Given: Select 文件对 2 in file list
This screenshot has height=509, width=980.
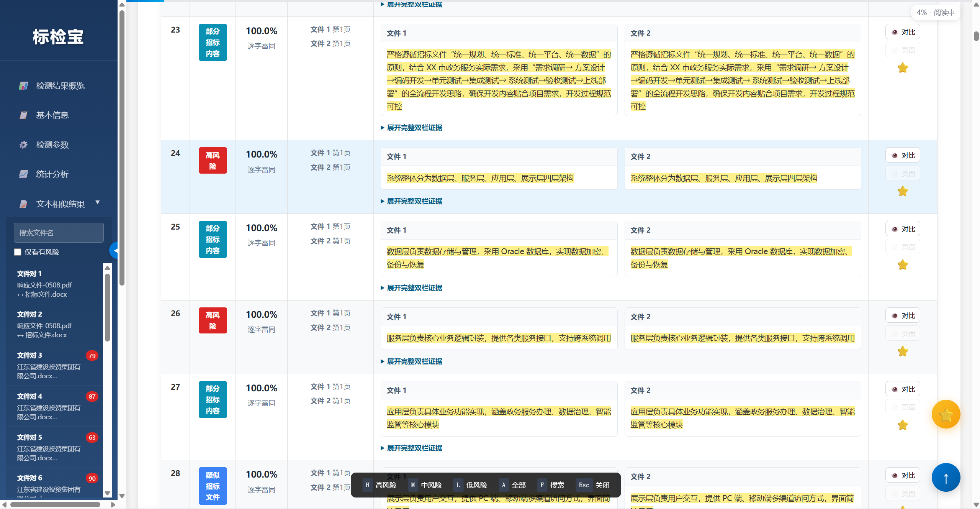Looking at the screenshot, I should pos(54,325).
